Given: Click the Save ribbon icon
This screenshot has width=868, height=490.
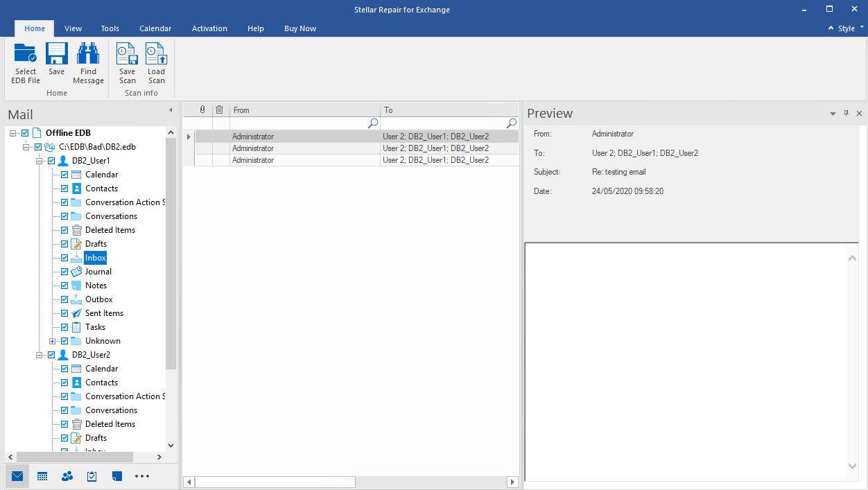Looking at the screenshot, I should 56,54.
